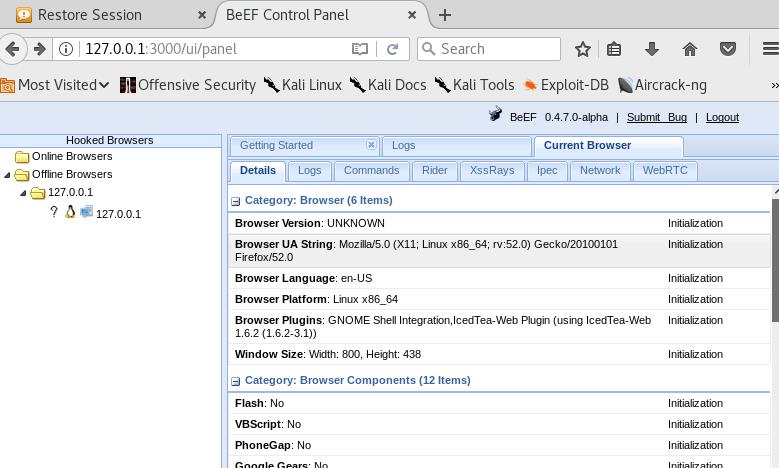
Task: Click the browser Forward arrow button
Action: tap(39, 49)
